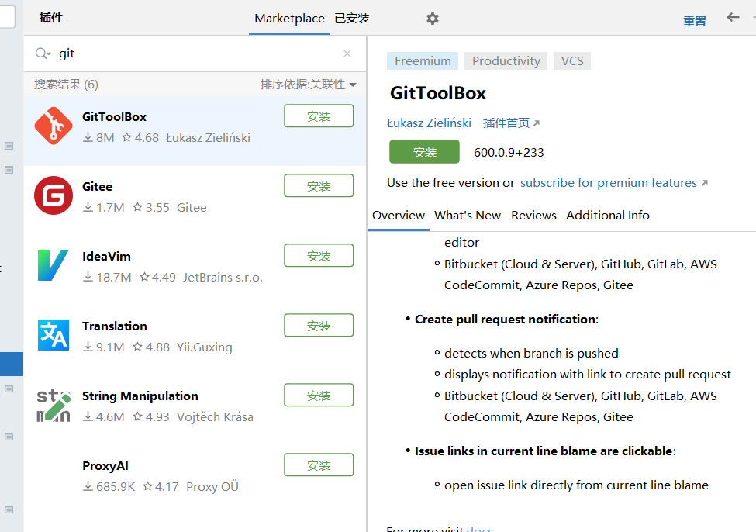Select the String Manipulation title
The height and width of the screenshot is (532, 756).
[140, 396]
